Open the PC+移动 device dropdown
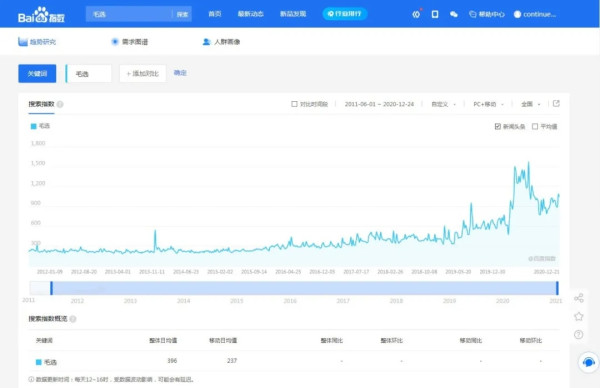This screenshot has width=600, height=388. [488, 104]
